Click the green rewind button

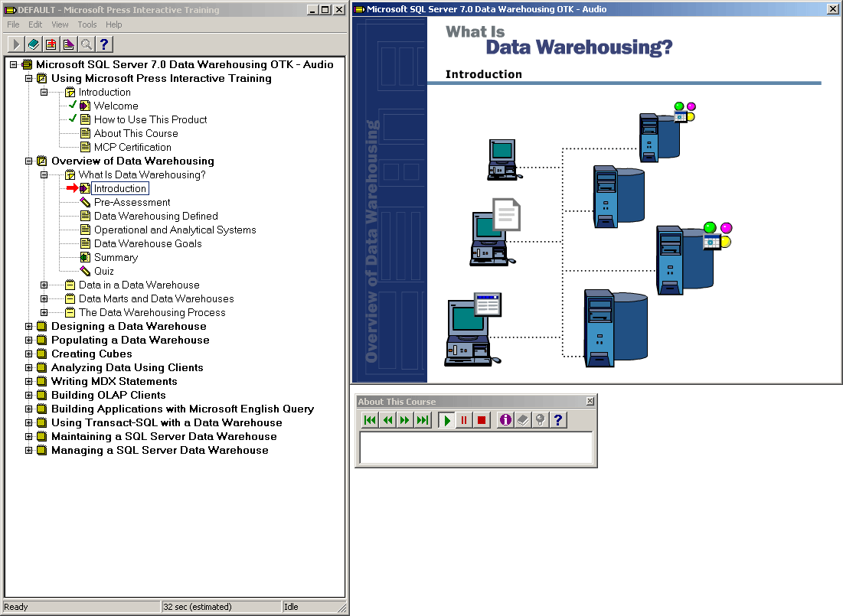point(387,420)
